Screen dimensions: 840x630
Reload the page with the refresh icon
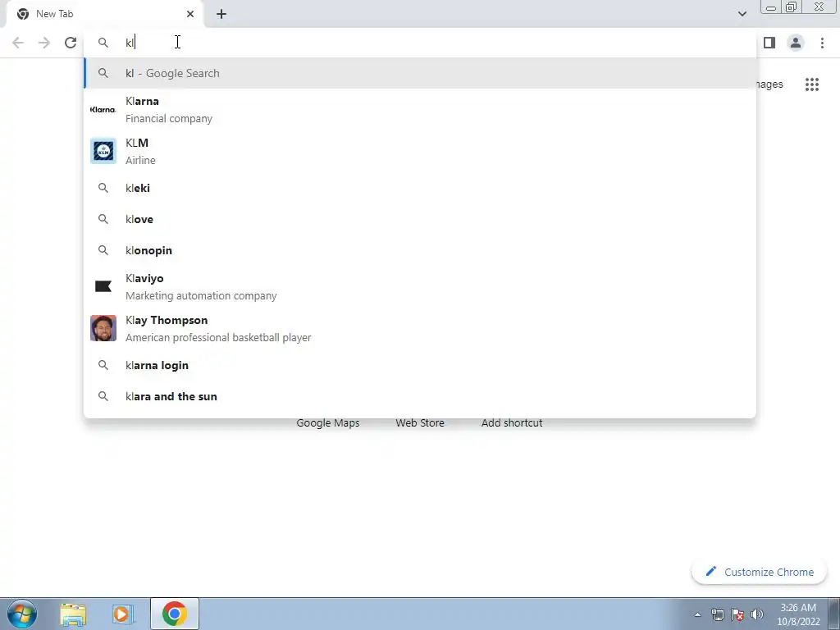tap(71, 43)
